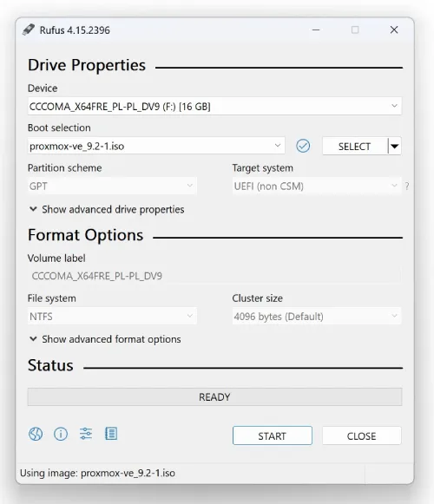Viewport: 434px width, 504px height.
Task: Click the READY status progress bar
Action: point(214,397)
